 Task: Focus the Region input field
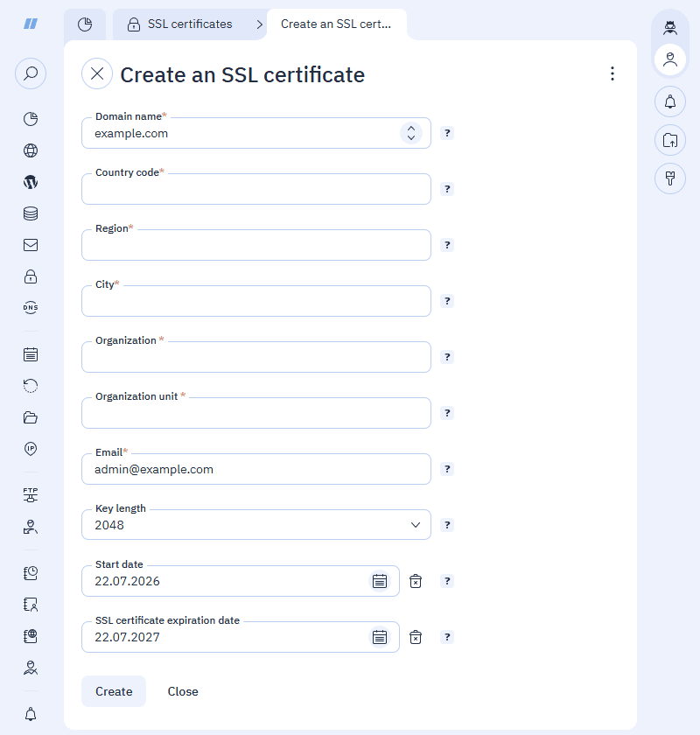click(x=256, y=245)
